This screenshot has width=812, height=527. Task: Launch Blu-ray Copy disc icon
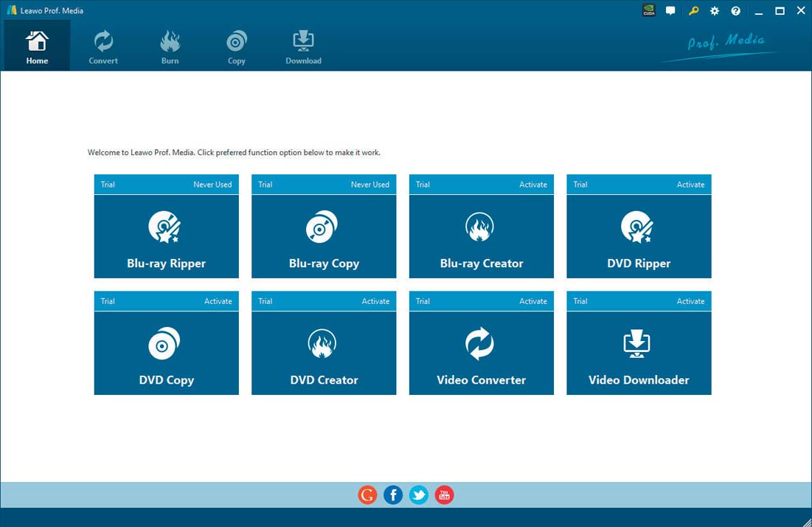[x=322, y=227]
